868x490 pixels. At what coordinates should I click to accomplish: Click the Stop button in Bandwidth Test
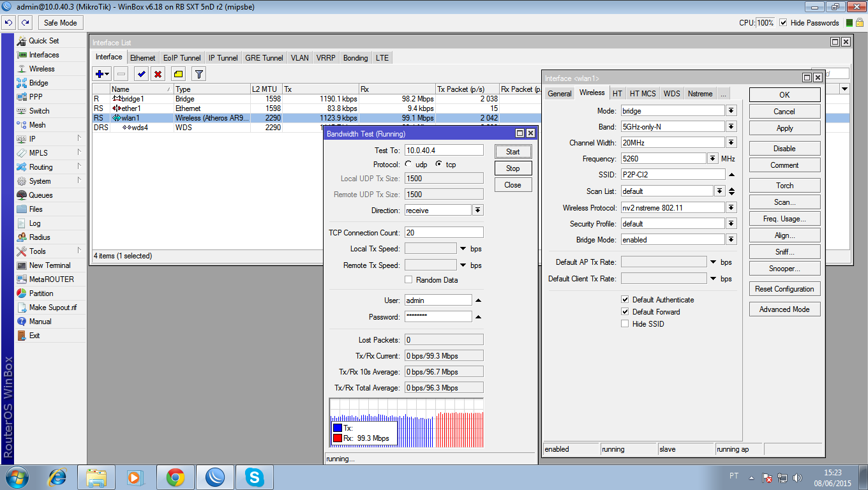(513, 168)
